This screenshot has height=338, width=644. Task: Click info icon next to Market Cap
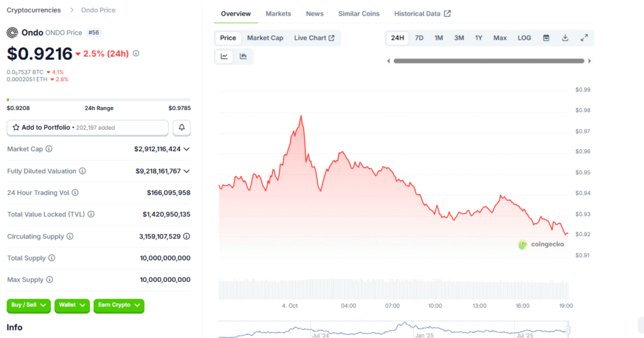tap(49, 149)
